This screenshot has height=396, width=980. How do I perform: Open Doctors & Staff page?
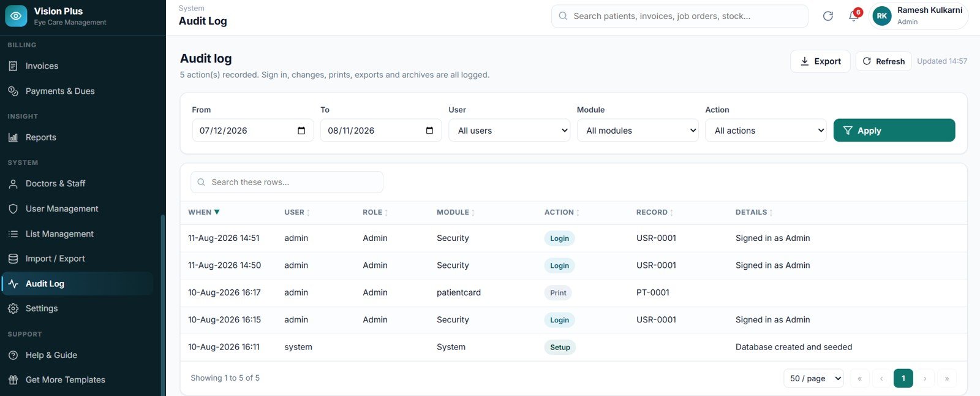click(77, 183)
